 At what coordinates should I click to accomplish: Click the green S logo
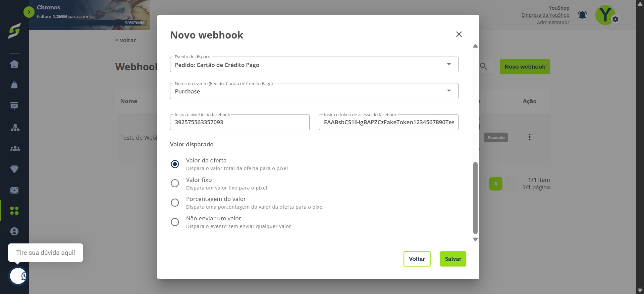pos(14,31)
